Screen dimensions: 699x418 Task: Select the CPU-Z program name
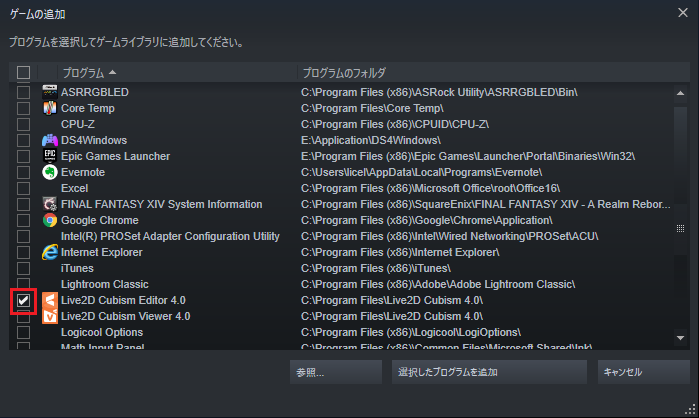[x=78, y=124]
